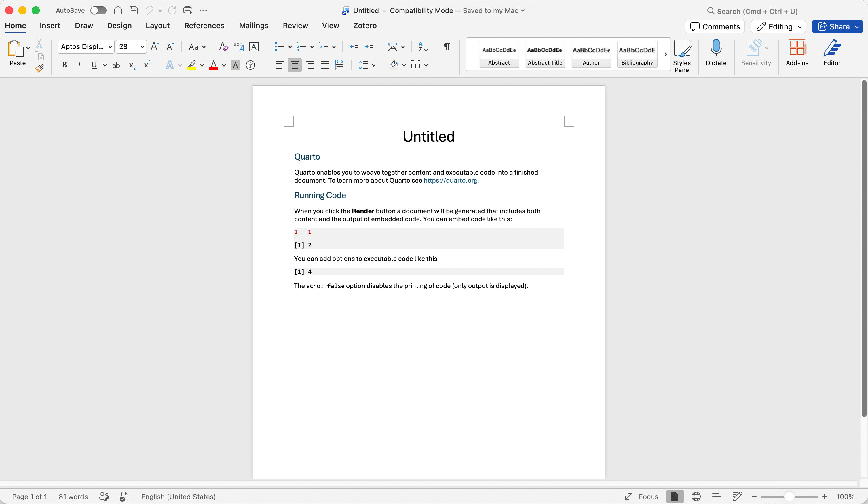Click the Cut scissors icon
868x504 pixels.
[x=39, y=44]
